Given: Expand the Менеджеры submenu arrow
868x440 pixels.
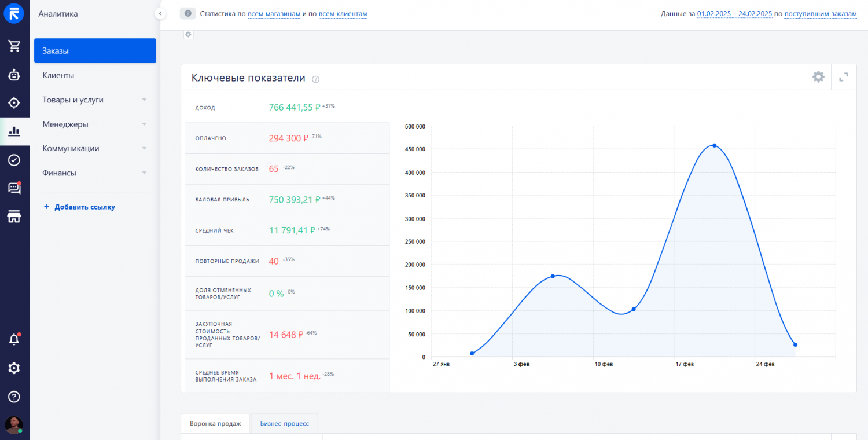Looking at the screenshot, I should tap(144, 124).
